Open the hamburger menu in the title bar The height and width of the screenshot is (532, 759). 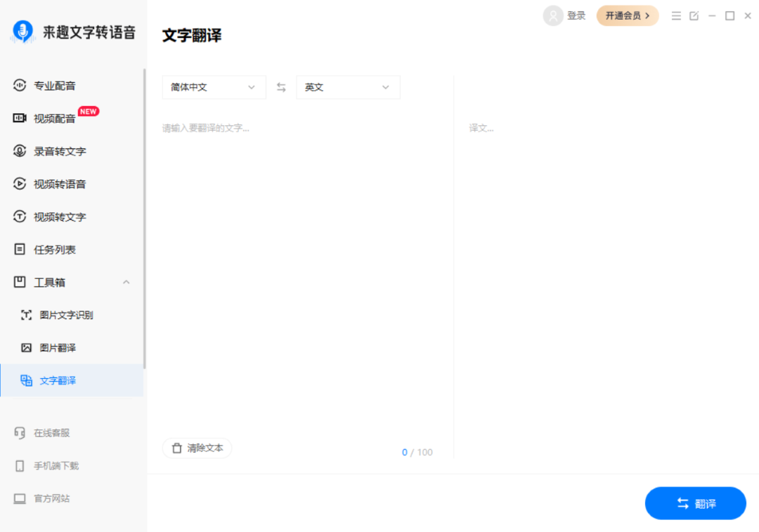click(x=676, y=15)
